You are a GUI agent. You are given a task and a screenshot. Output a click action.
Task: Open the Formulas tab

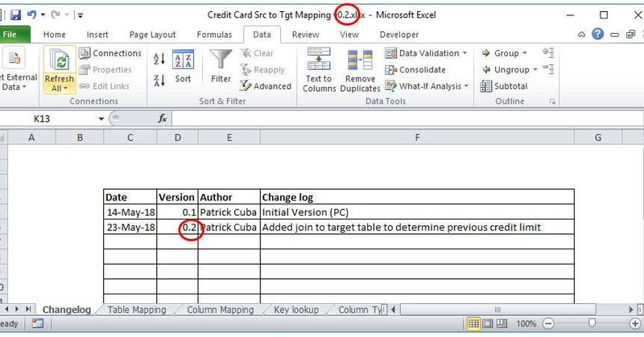pyautogui.click(x=214, y=35)
